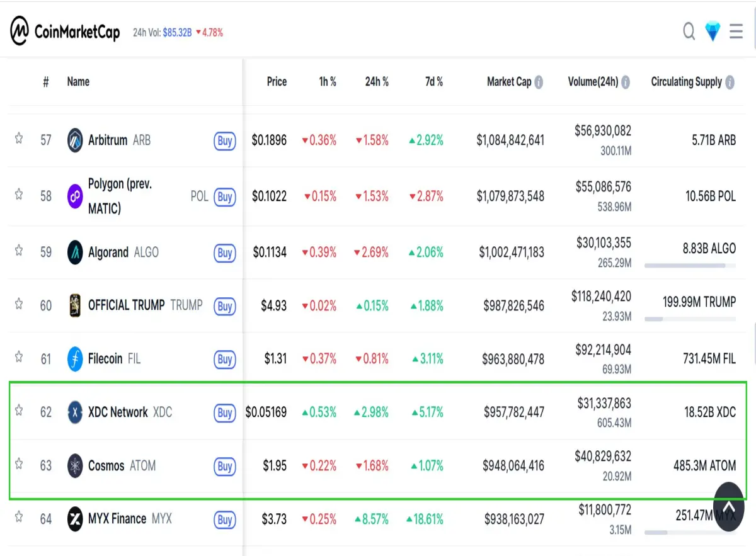
Task: Sort by Volume(24h) column header
Action: pyautogui.click(x=593, y=82)
